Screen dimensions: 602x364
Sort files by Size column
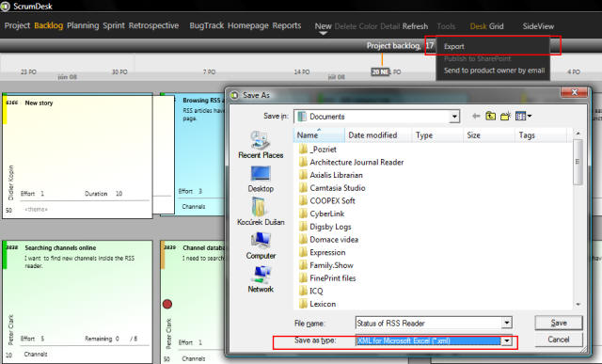[x=488, y=135]
